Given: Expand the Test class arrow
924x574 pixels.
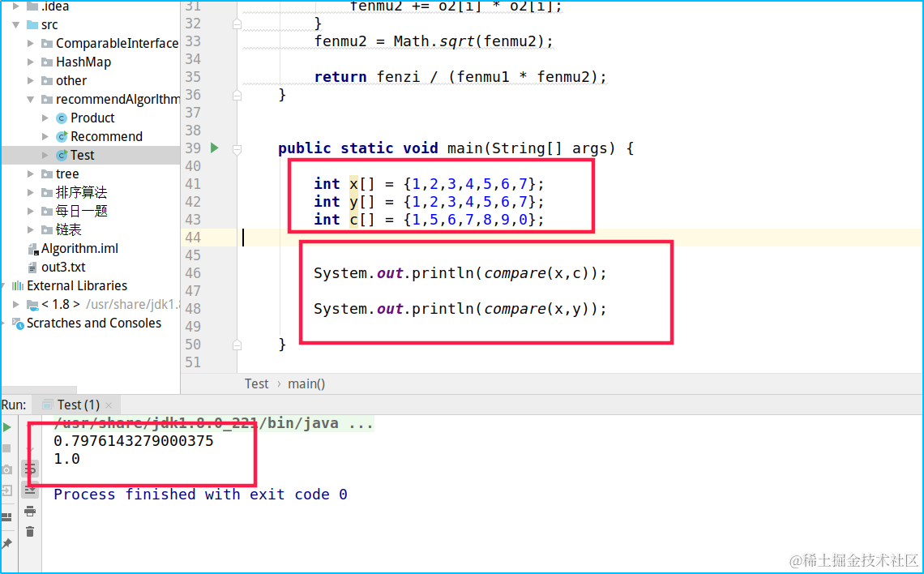Looking at the screenshot, I should pos(45,156).
